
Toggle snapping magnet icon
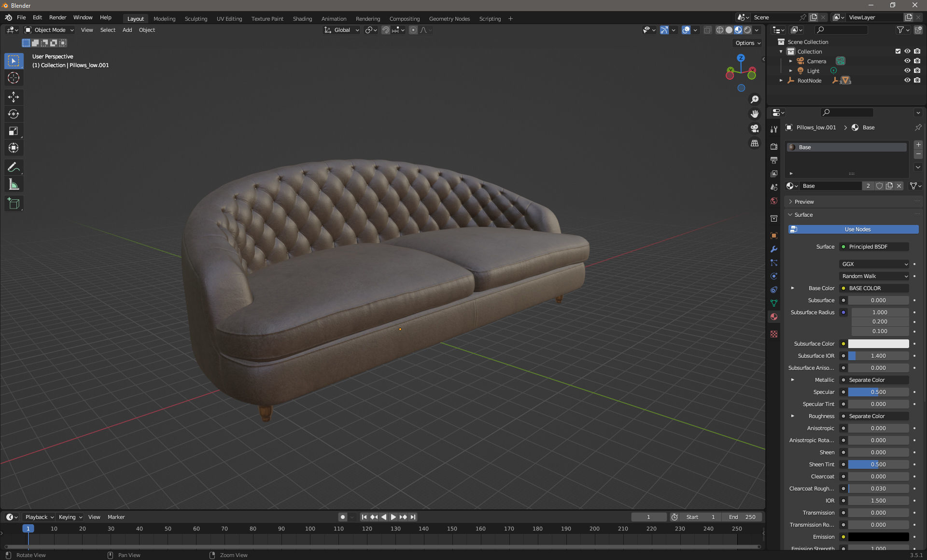tap(386, 30)
